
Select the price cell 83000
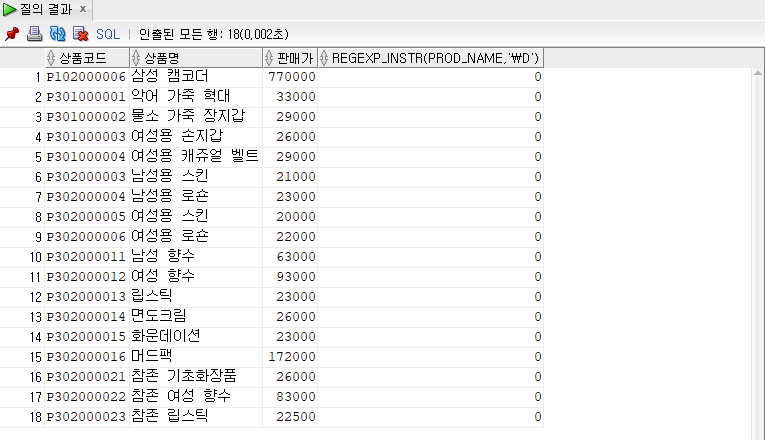click(x=290, y=397)
